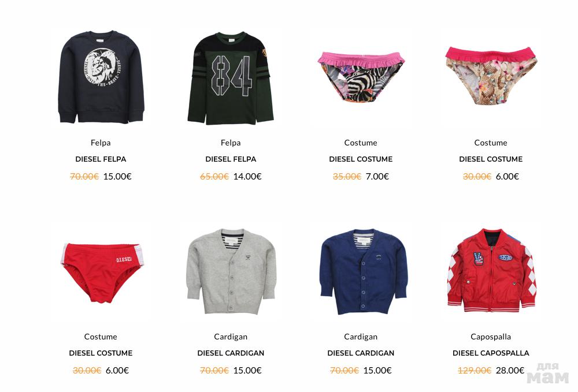Click the 28.00€ price of the jacket
The image size is (578, 392).
510,370
